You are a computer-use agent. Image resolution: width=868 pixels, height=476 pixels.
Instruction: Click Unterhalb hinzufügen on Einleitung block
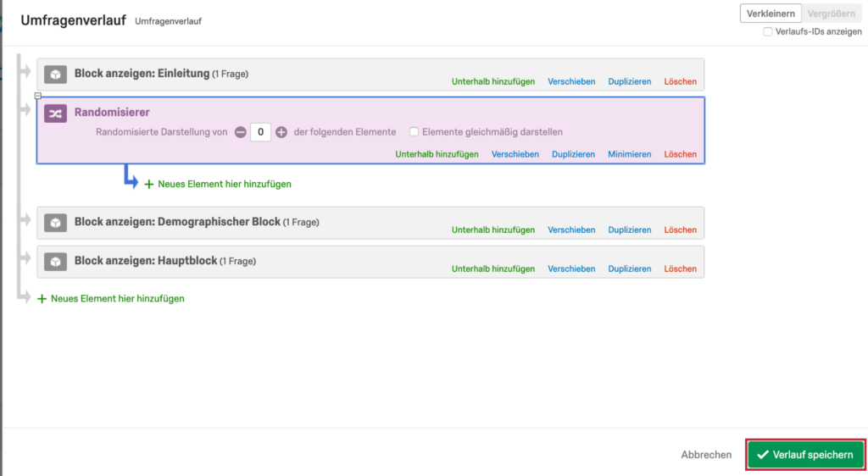click(x=493, y=81)
